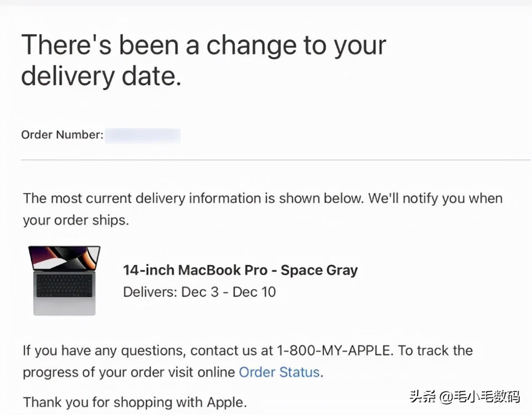Click the 'There's been a change' headline
The width and height of the screenshot is (532, 415).
(204, 45)
